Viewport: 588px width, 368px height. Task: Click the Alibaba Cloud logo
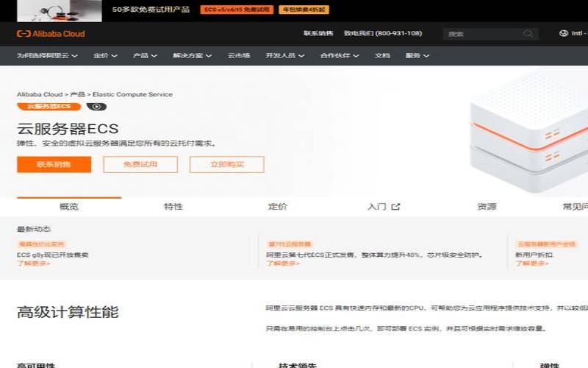[51, 34]
